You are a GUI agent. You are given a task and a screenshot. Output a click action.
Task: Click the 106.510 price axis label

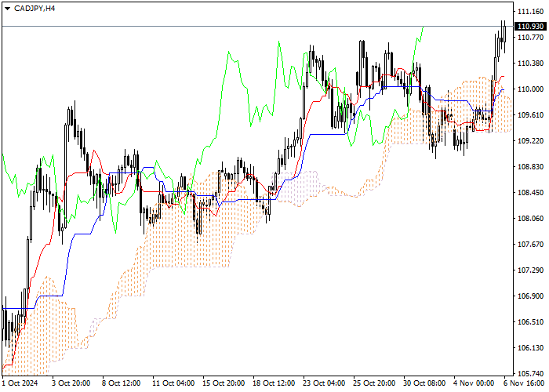(530, 322)
